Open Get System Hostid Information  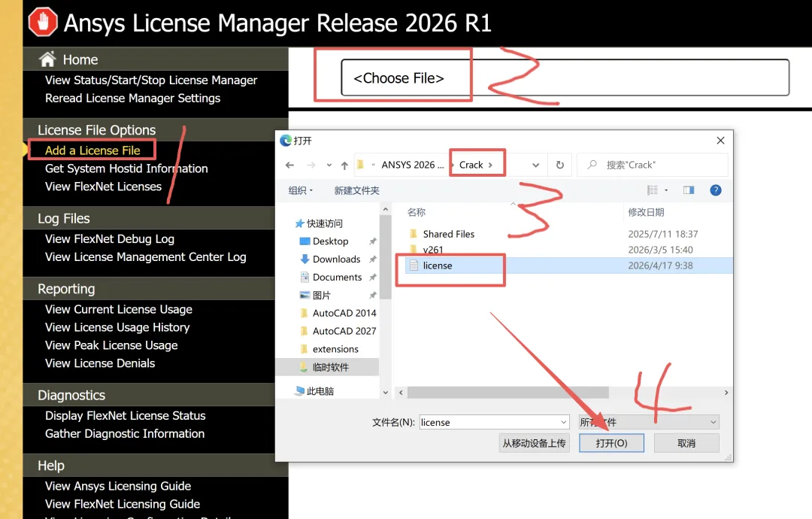coord(126,168)
